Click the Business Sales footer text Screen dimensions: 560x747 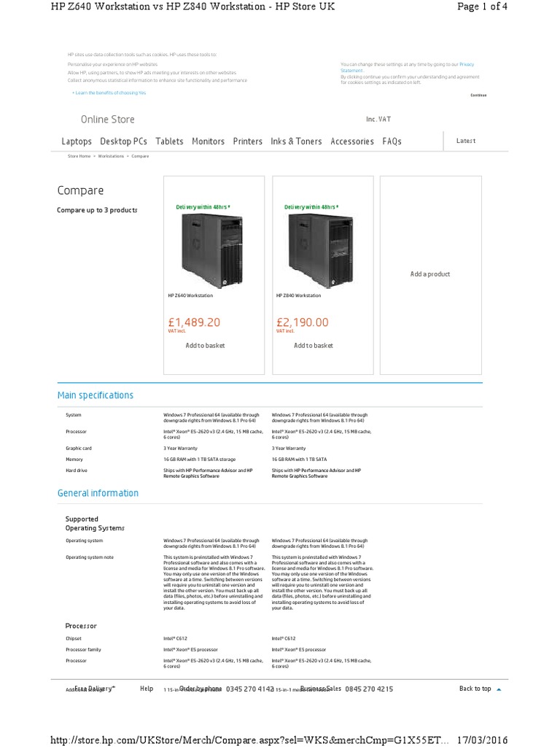(x=321, y=689)
